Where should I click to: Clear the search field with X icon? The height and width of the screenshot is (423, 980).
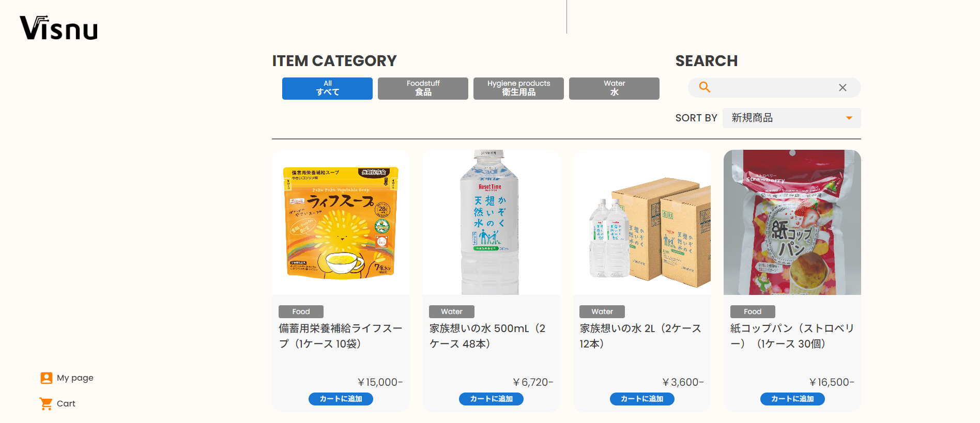point(843,88)
